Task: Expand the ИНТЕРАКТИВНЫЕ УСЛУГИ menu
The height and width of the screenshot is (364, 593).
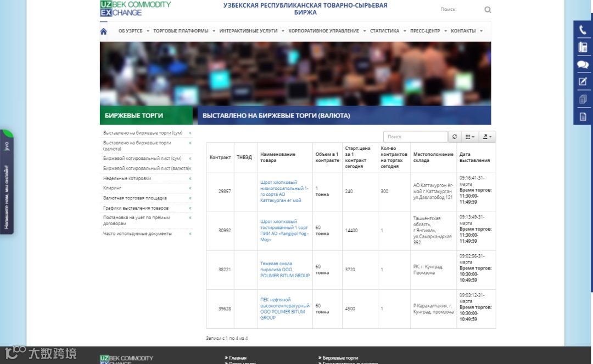Action: coord(248,31)
